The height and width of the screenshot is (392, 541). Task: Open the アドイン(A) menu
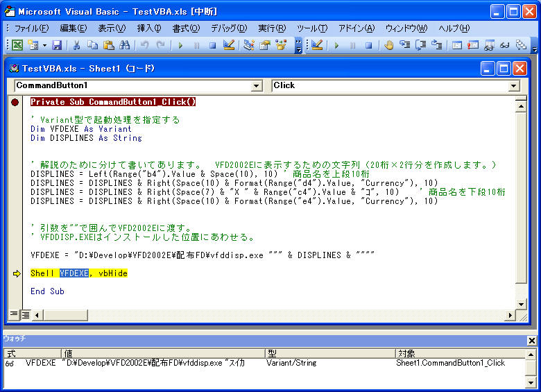click(357, 28)
